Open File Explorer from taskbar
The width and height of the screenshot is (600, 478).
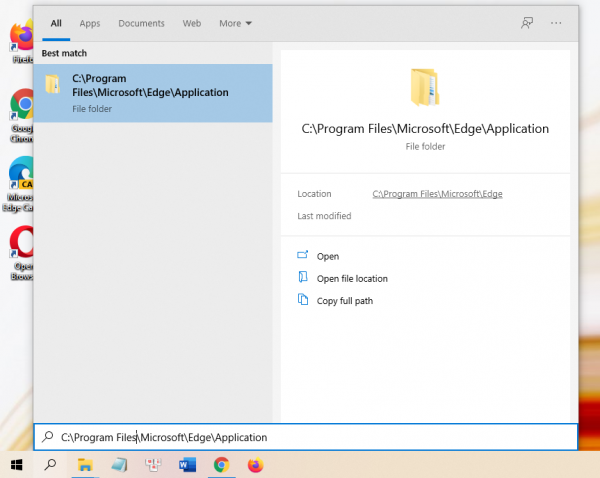tap(85, 465)
